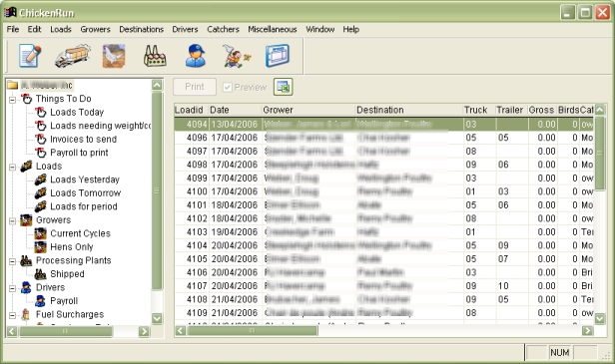The width and height of the screenshot is (615, 364).
Task: Select the row with Loadid 4103
Action: click(x=384, y=232)
